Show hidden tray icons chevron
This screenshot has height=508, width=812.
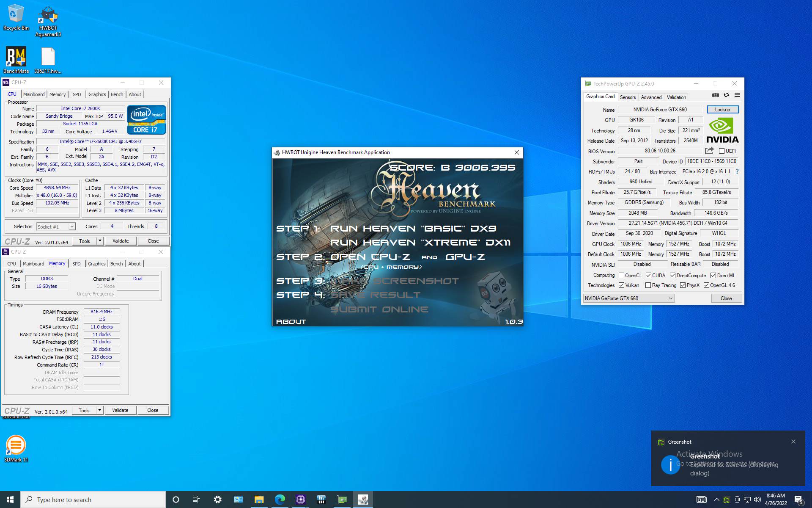coord(716,500)
